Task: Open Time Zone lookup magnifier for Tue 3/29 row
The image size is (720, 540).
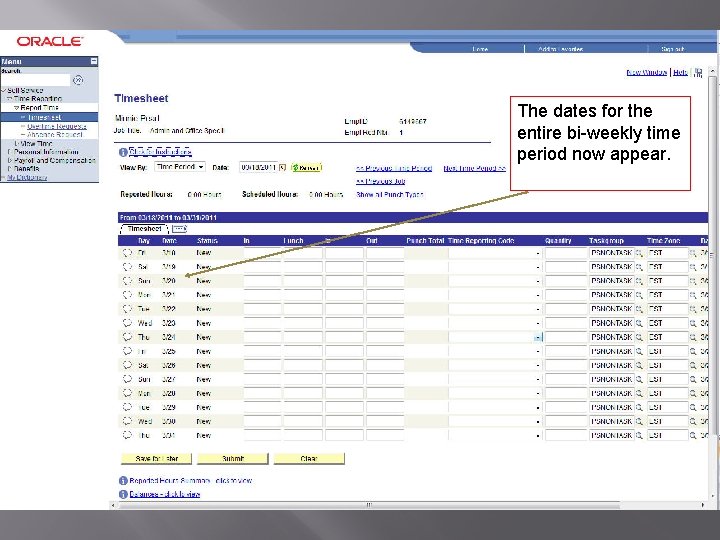Action: coord(693,407)
